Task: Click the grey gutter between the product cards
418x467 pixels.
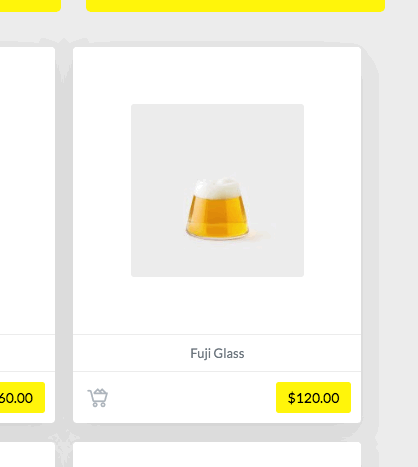Action: (x=64, y=235)
